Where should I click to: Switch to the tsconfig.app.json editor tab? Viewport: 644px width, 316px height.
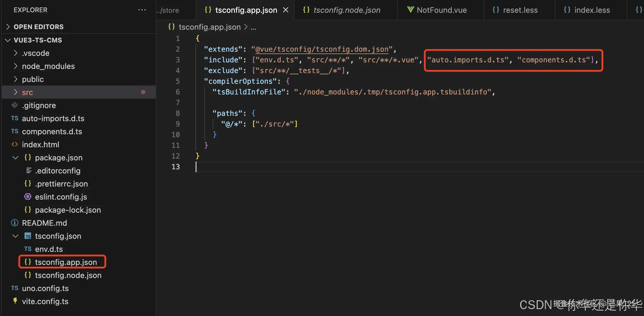(245, 10)
